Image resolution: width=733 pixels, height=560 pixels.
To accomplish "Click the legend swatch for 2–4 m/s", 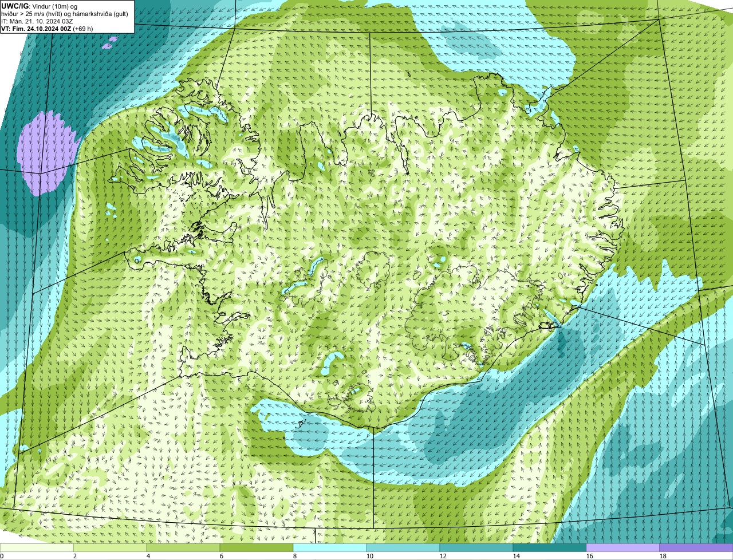I will point(110,547).
